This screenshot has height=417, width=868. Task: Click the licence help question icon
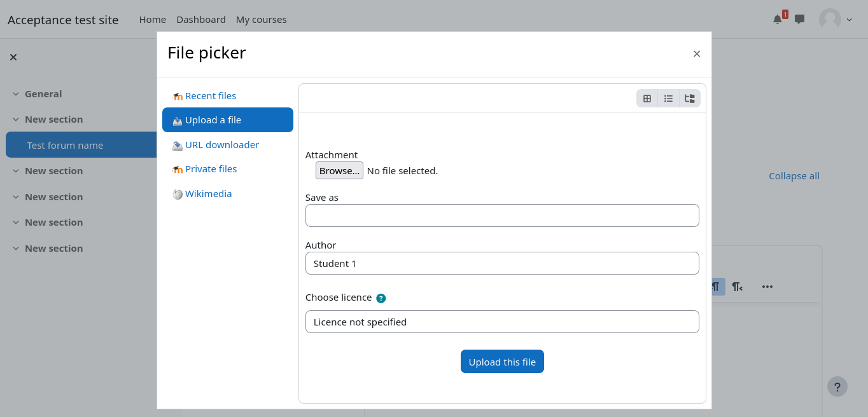[381, 298]
